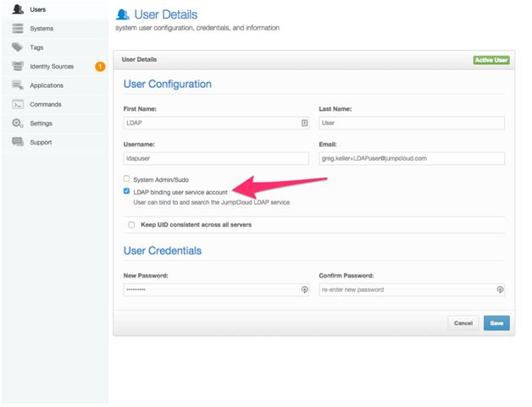
Task: Click the Identity Sources sidebar icon
Action: 18,66
